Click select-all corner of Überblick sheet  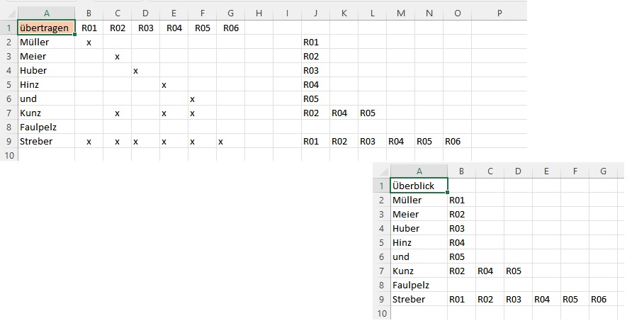click(382, 171)
